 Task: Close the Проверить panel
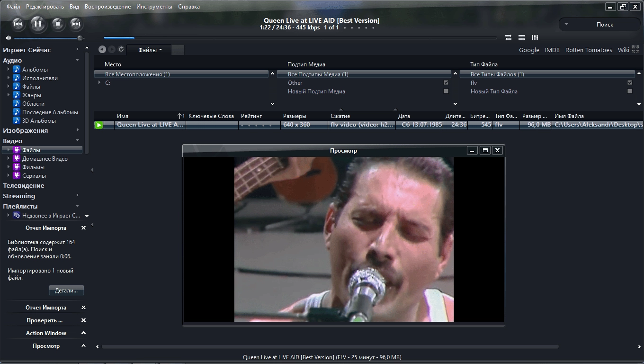coord(84,320)
